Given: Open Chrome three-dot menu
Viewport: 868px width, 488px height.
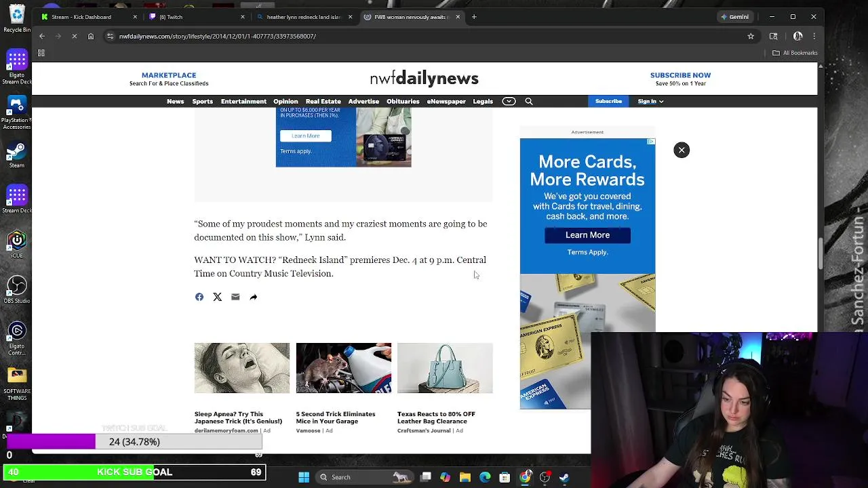Looking at the screenshot, I should (x=814, y=36).
